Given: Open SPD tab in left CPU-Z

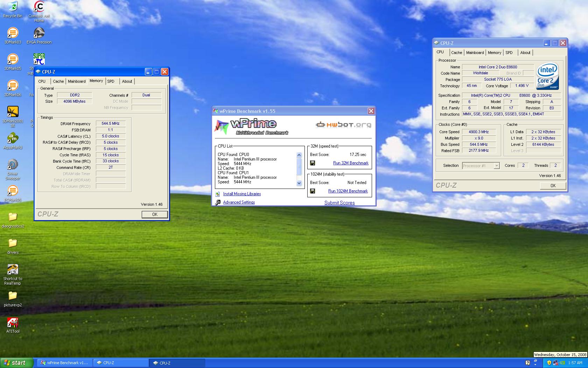Looking at the screenshot, I should 111,81.
